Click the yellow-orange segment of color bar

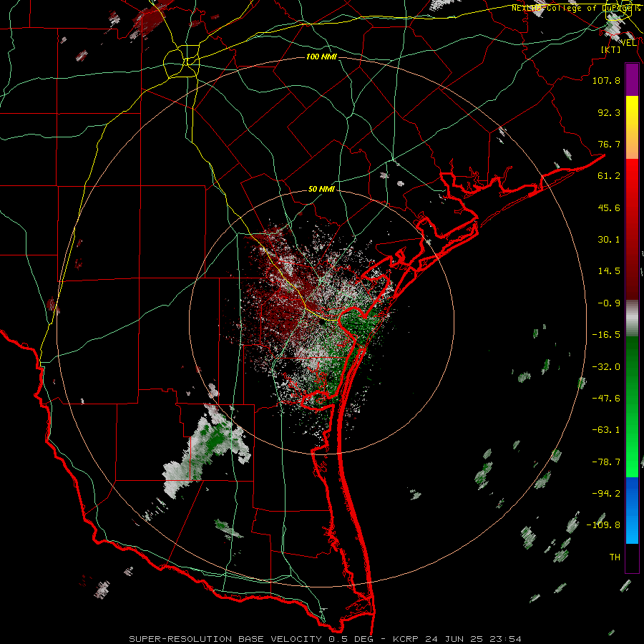[632, 127]
